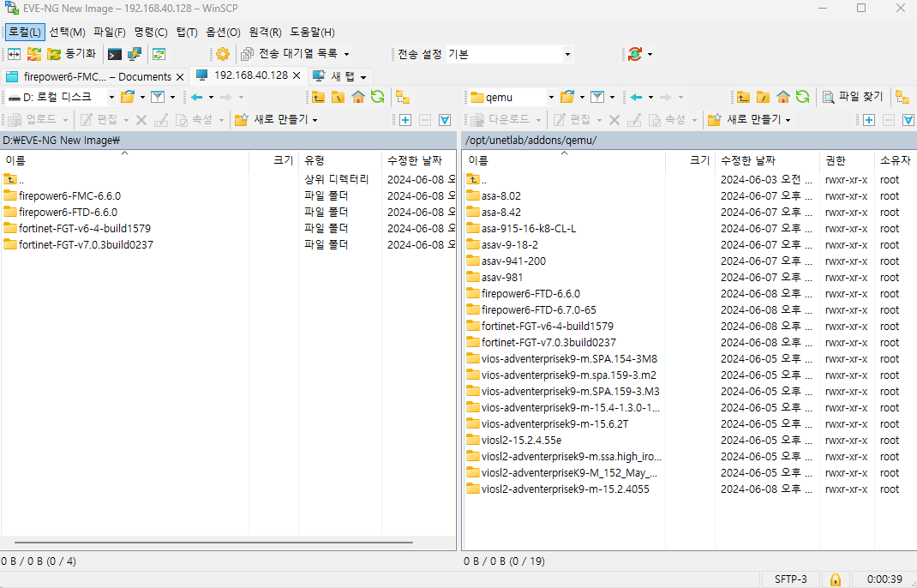Viewport: 917px width, 588px height.
Task: Close the 192.168.40.128 tab
Action: pyautogui.click(x=297, y=75)
